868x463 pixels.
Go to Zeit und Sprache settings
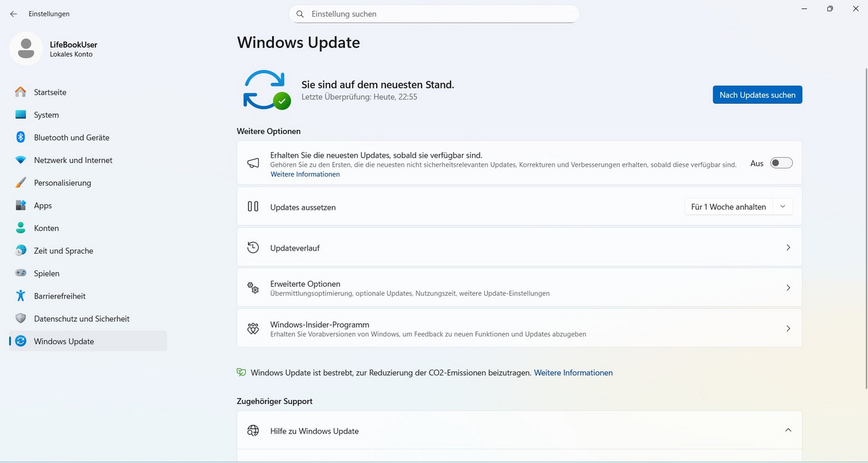64,251
